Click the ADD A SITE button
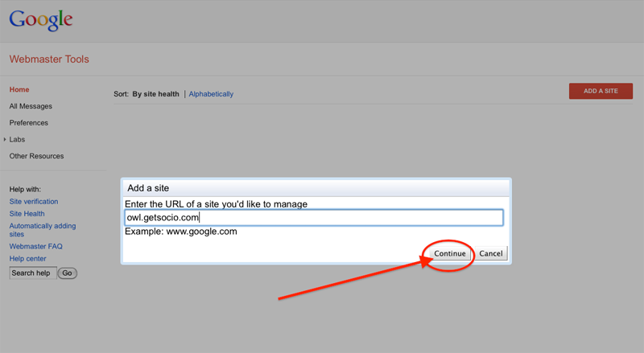The image size is (644, 353). (601, 91)
